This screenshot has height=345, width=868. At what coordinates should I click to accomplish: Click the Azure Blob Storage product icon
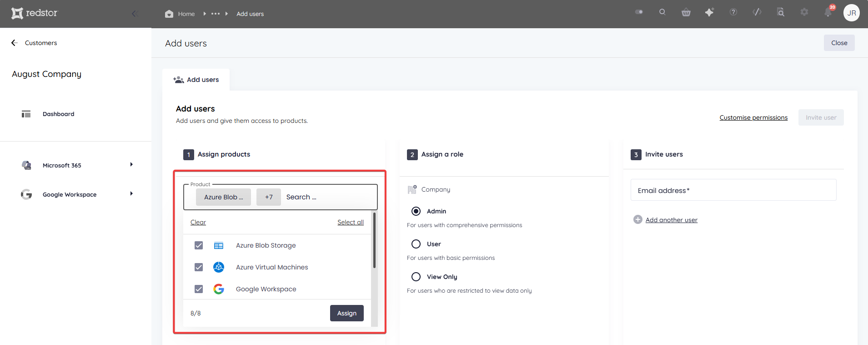click(x=219, y=245)
